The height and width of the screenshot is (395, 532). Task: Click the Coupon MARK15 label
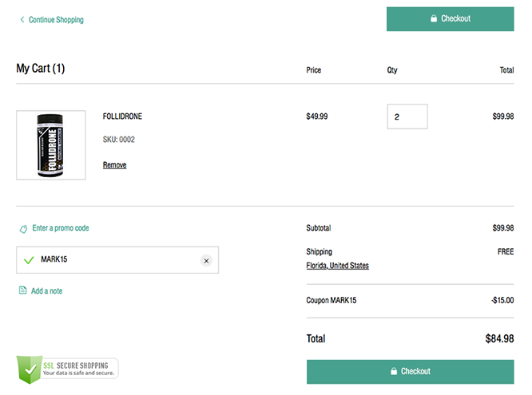coord(332,300)
